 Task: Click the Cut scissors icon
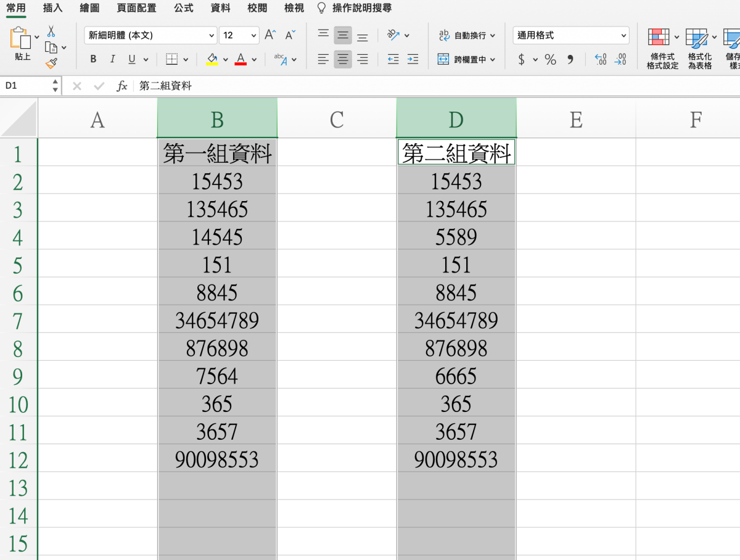pyautogui.click(x=51, y=31)
